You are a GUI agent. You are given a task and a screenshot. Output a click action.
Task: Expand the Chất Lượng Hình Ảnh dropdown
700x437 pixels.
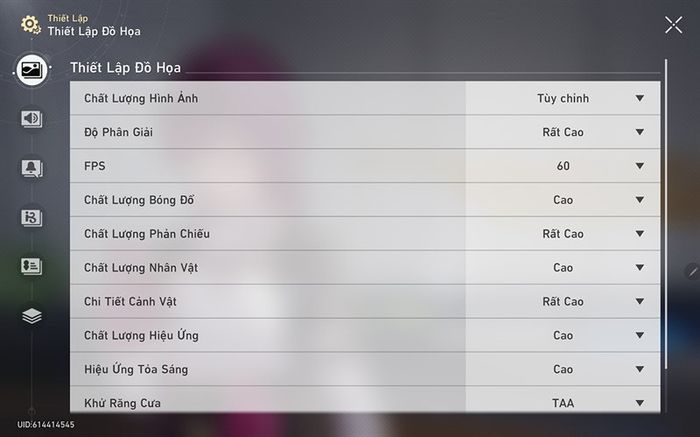coord(639,98)
